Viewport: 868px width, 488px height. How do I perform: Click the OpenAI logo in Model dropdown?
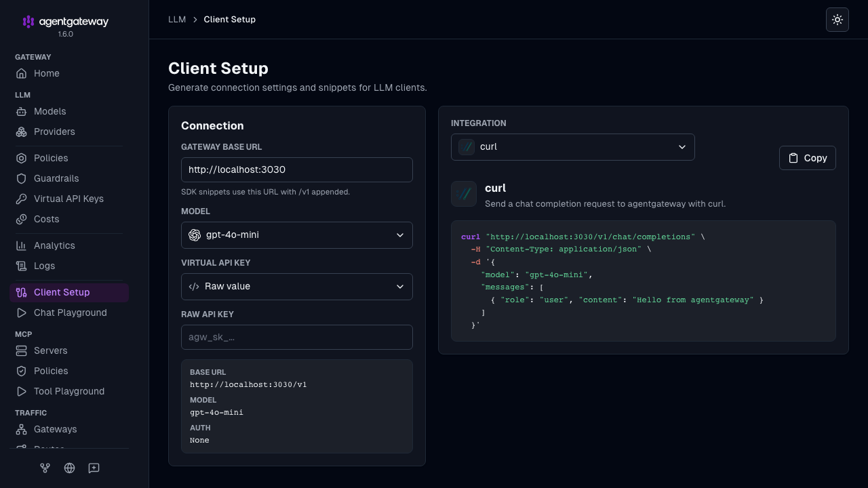click(195, 235)
